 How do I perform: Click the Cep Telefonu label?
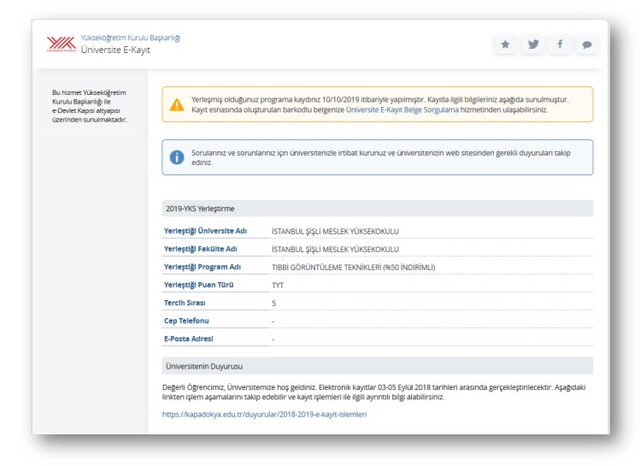(x=186, y=321)
